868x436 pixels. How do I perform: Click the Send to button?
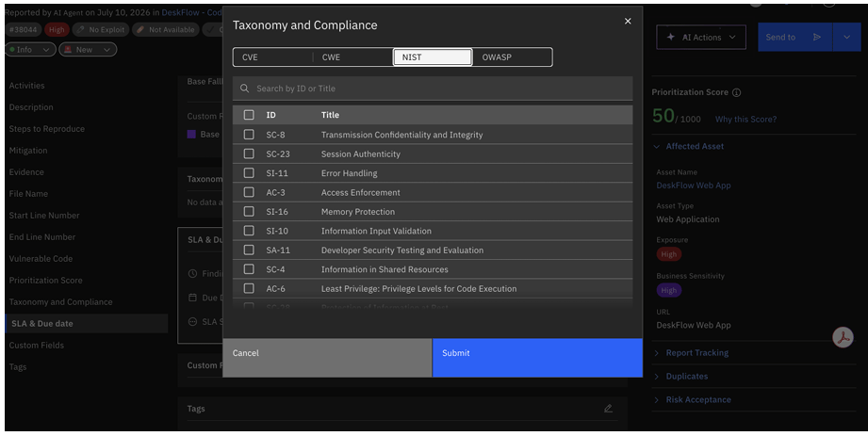coord(794,37)
